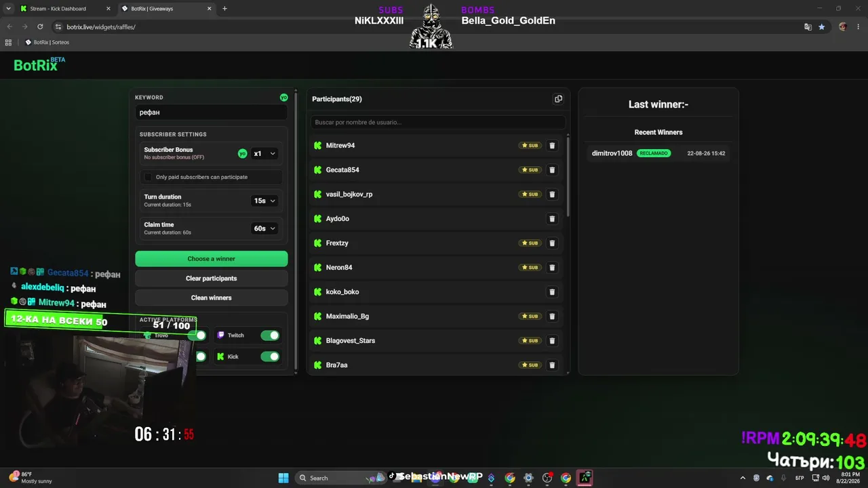This screenshot has height=488, width=868.
Task: Open the Windows Start menu
Action: tap(283, 478)
